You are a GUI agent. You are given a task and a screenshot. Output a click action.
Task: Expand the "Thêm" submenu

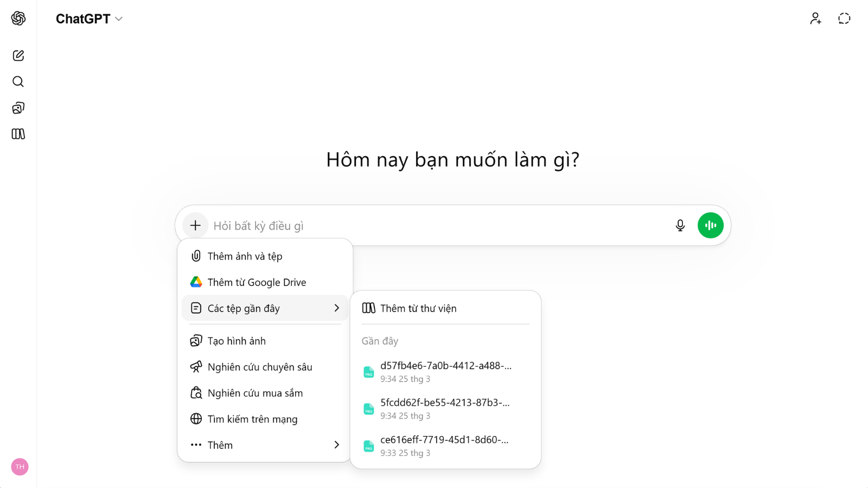pyautogui.click(x=265, y=445)
